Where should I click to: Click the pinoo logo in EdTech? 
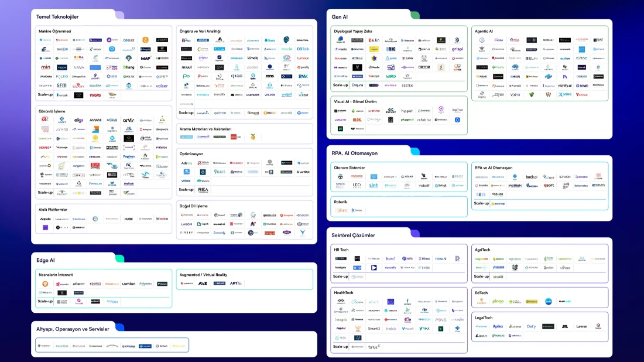[498, 302]
